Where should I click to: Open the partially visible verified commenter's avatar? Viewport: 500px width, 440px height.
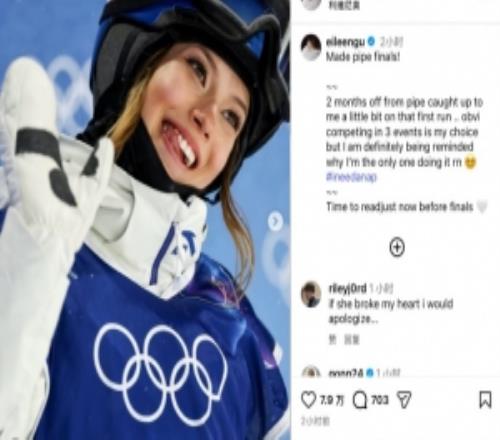click(x=311, y=371)
